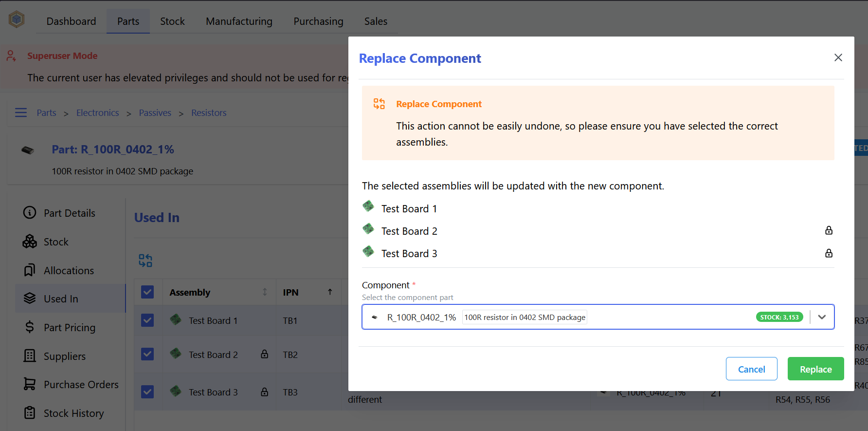Go to Resistors breadcrumb link
The image size is (868, 431).
pos(209,112)
